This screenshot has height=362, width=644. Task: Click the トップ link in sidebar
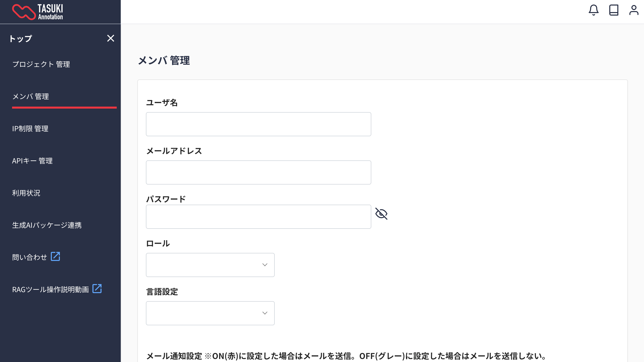pyautogui.click(x=21, y=38)
